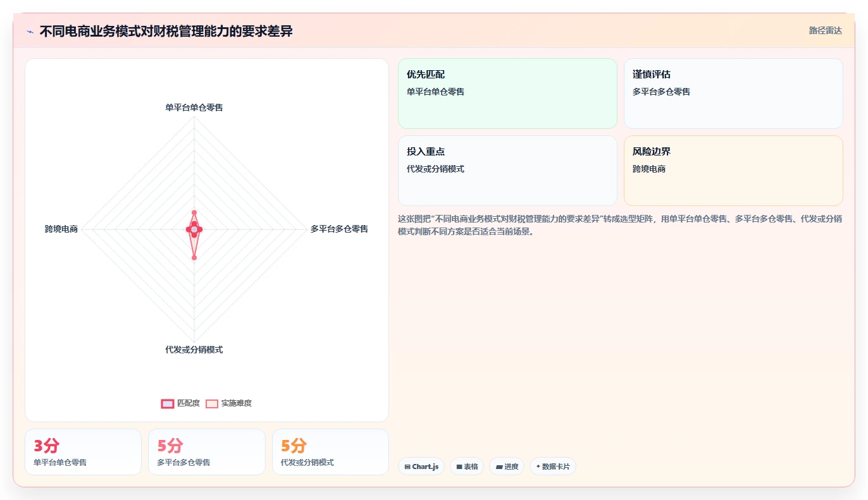The image size is (868, 500).
Task: Click the 5分 多平台多仓零售 score card
Action: pos(207,452)
